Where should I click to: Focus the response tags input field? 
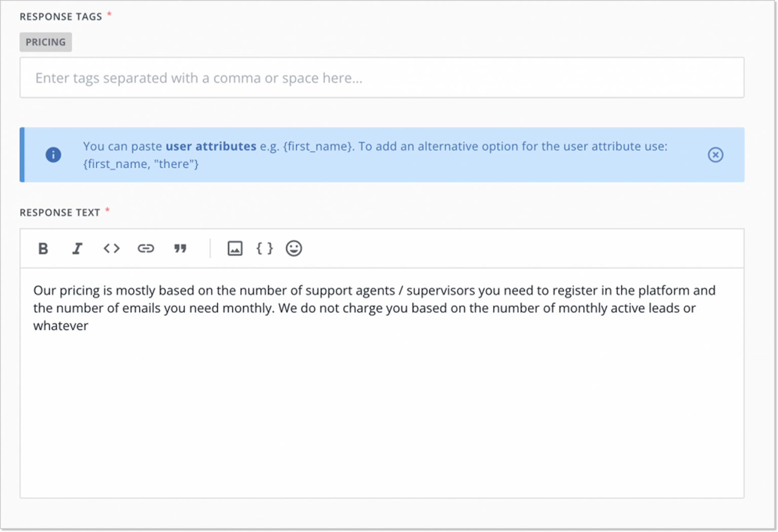pyautogui.click(x=382, y=78)
